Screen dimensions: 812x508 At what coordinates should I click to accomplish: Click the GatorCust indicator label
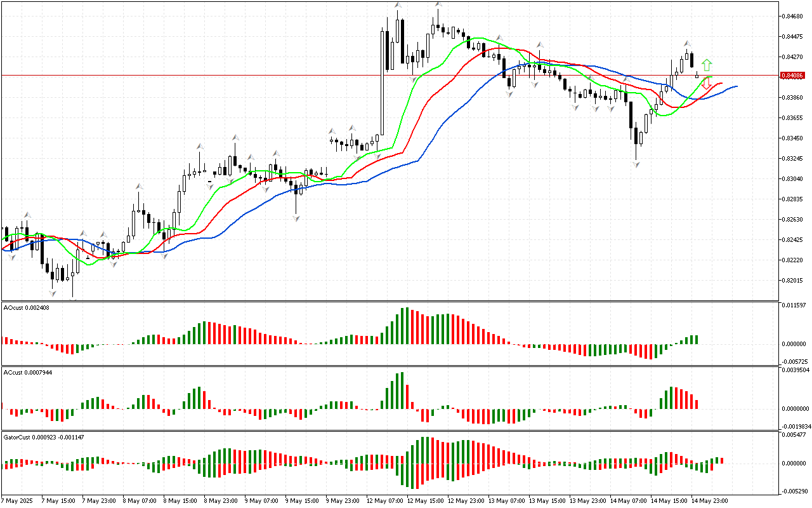tap(44, 438)
